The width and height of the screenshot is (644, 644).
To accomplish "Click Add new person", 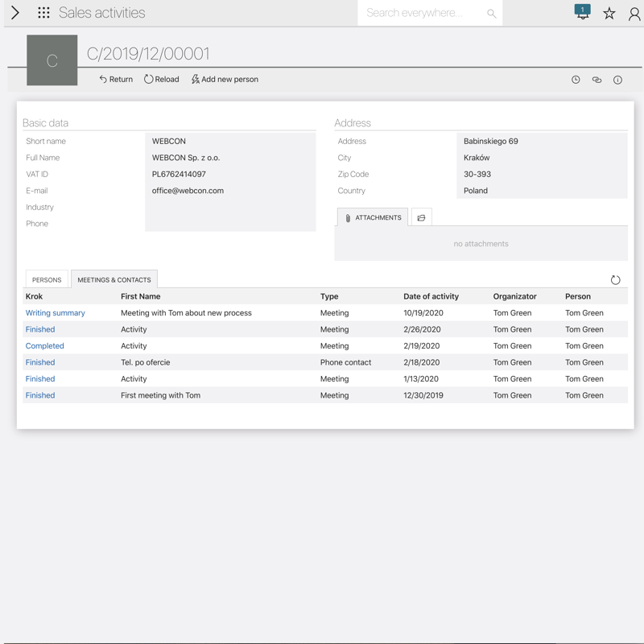I will [x=225, y=80].
